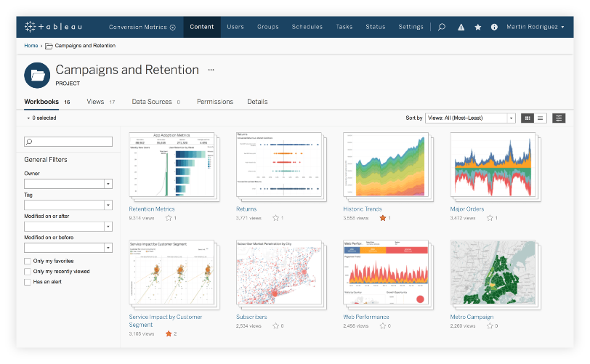Switch to grid view layout
590x364 pixels.
coord(528,118)
